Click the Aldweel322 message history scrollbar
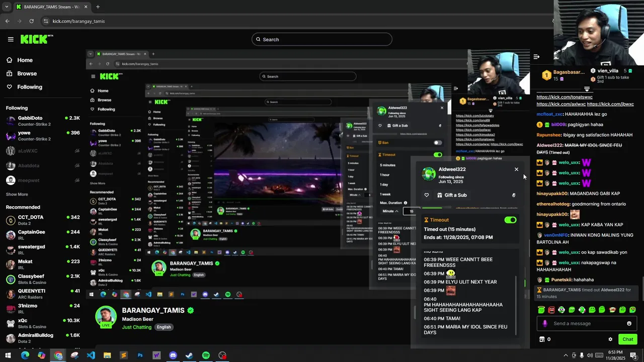Viewport: 644px width, 362px height. coord(516,306)
